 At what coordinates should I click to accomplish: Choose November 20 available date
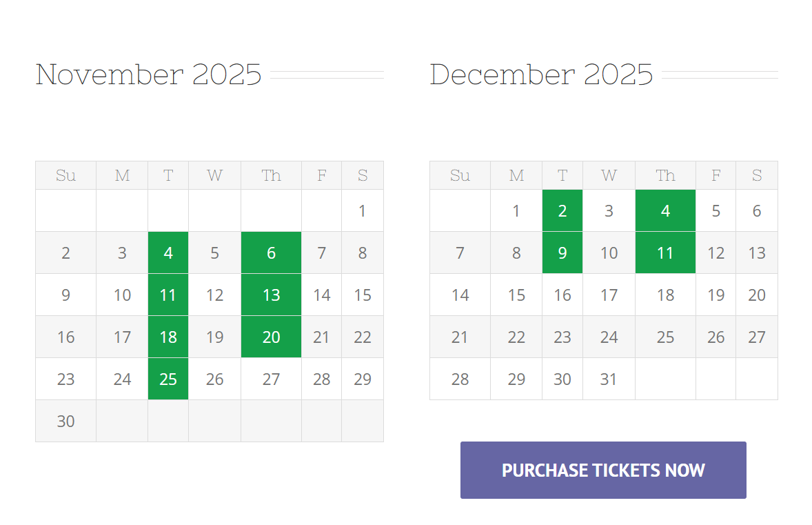pos(271,337)
